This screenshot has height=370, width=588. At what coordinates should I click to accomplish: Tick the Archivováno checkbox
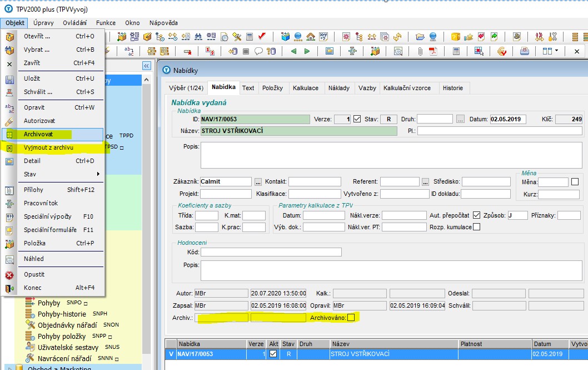coord(351,318)
